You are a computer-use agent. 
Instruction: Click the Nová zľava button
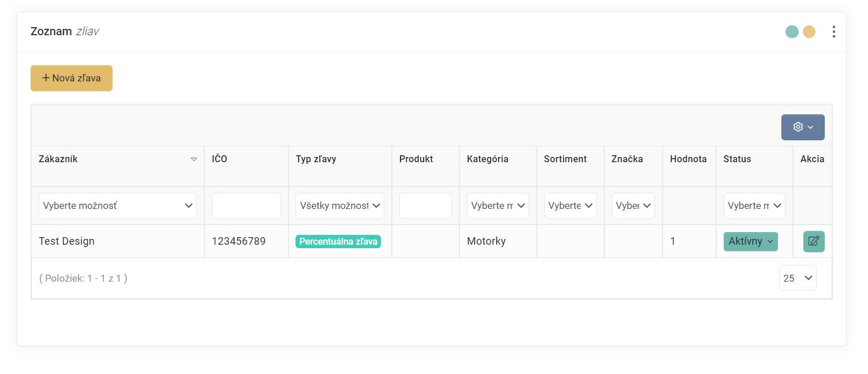(72, 78)
